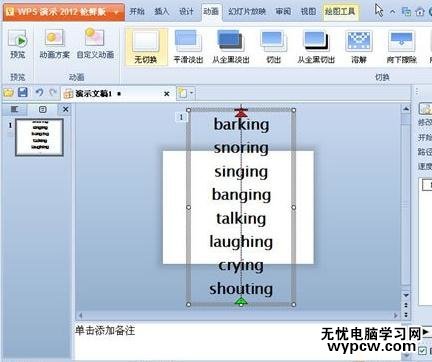This screenshot has width=432, height=362.
Task: Click the word banging on the slide
Action: (x=241, y=195)
